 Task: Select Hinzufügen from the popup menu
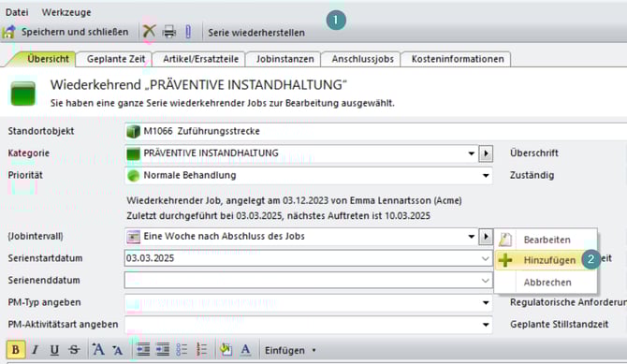point(547,260)
